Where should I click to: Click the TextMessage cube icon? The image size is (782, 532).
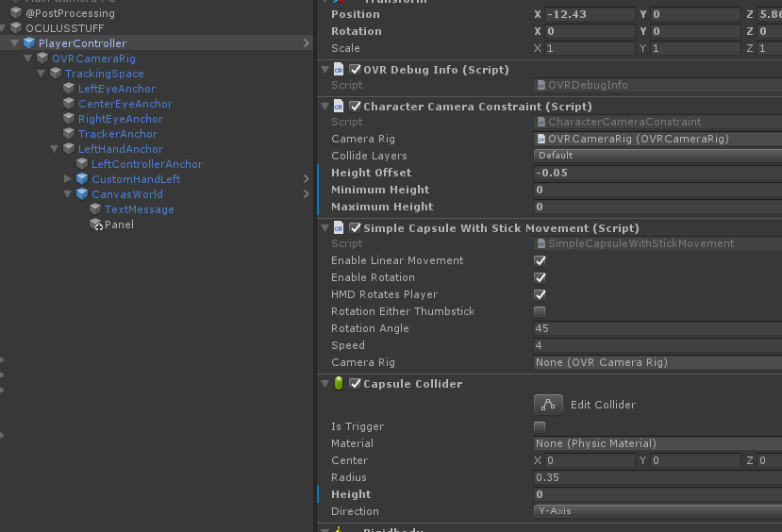[95, 209]
